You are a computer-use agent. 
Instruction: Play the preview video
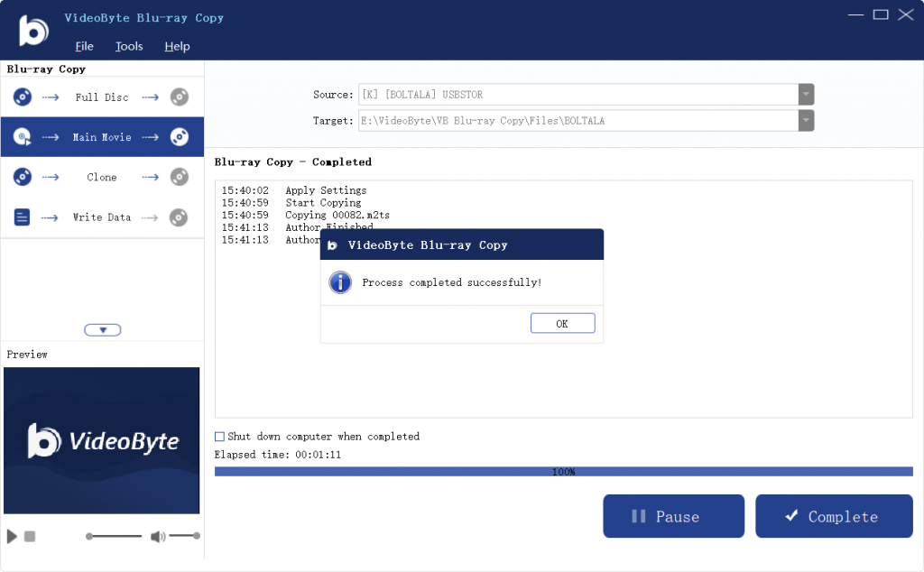[12, 536]
